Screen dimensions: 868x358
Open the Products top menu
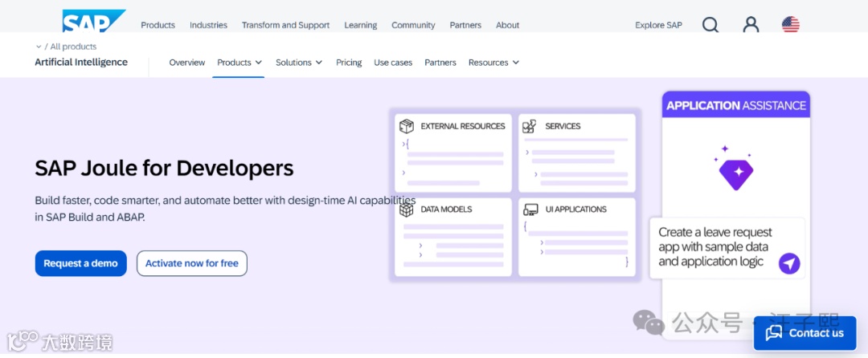(x=158, y=25)
